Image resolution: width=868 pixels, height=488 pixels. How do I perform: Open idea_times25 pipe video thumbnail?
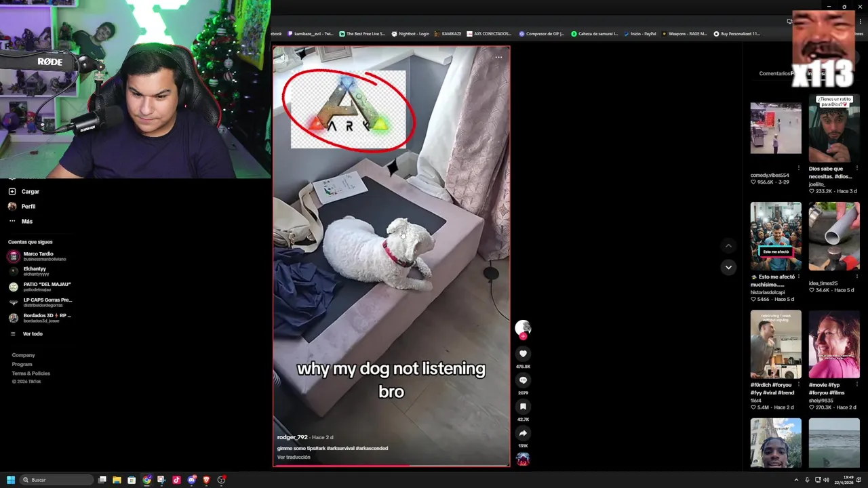pos(834,236)
